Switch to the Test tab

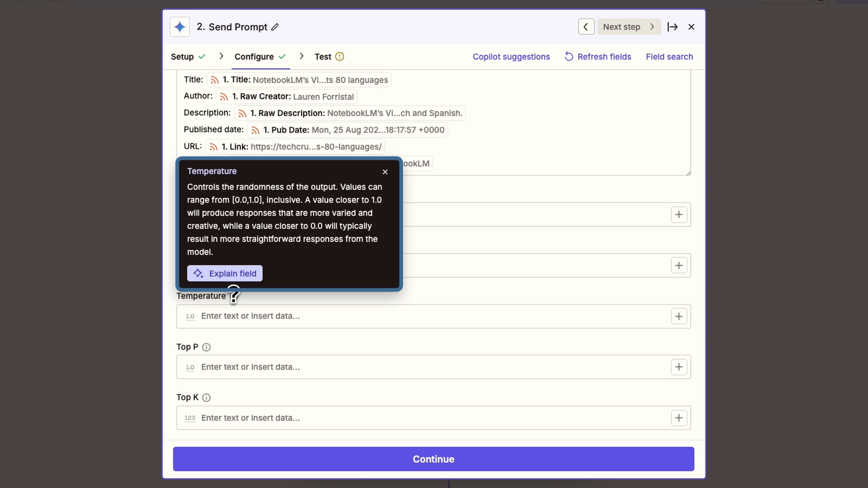tap(323, 56)
